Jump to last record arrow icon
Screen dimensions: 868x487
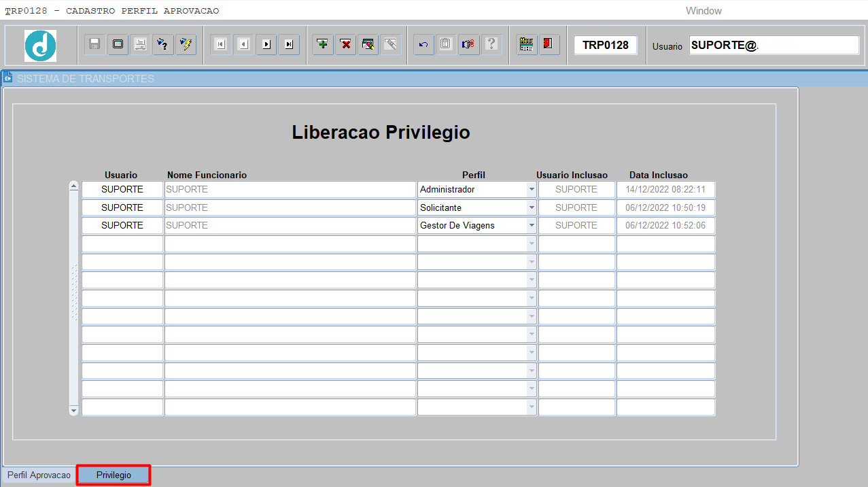coord(289,44)
